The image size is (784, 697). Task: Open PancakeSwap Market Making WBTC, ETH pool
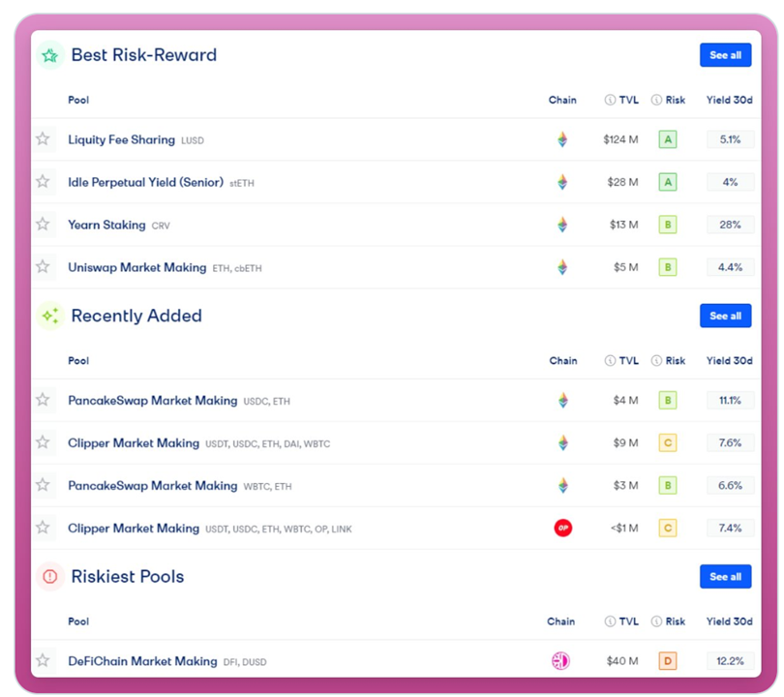point(153,486)
